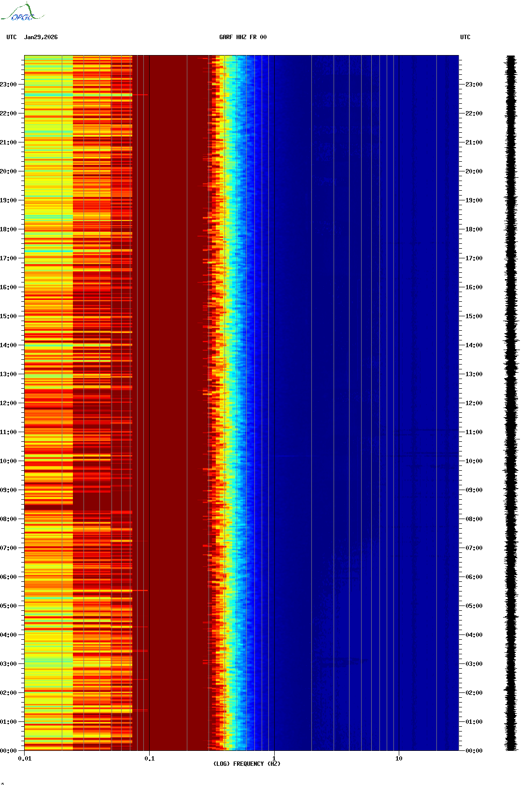Click the OGS logo in the corner
This screenshot has height=789, width=532.
point(23,13)
